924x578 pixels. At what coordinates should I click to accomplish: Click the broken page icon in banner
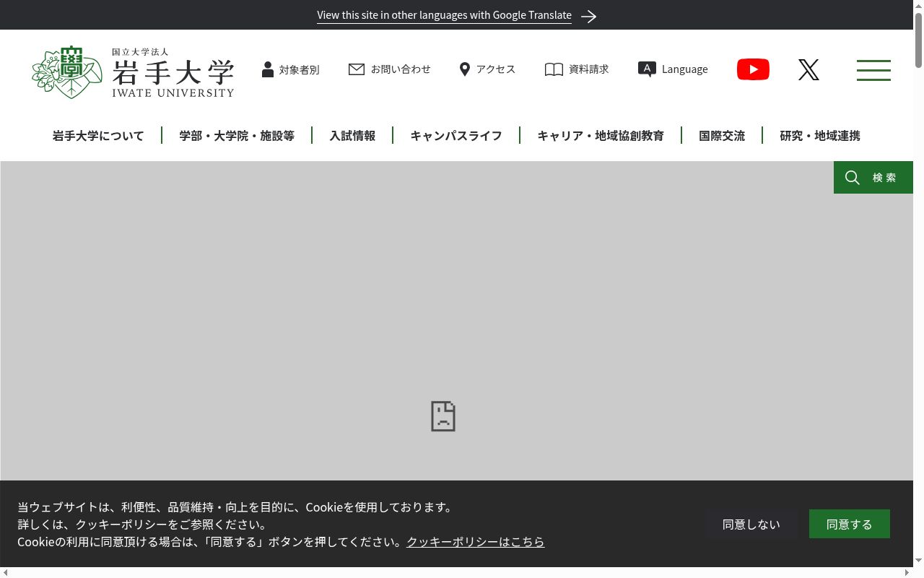[443, 416]
